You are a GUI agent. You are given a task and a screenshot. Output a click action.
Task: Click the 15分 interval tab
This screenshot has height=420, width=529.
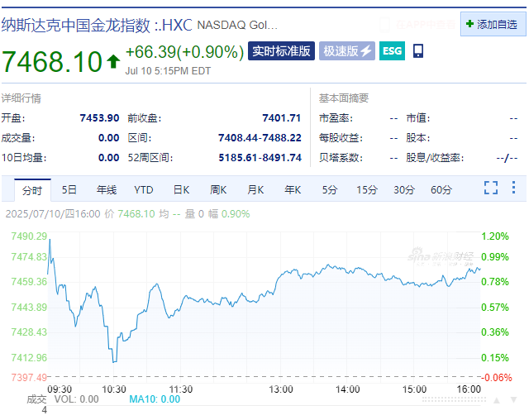point(367,190)
